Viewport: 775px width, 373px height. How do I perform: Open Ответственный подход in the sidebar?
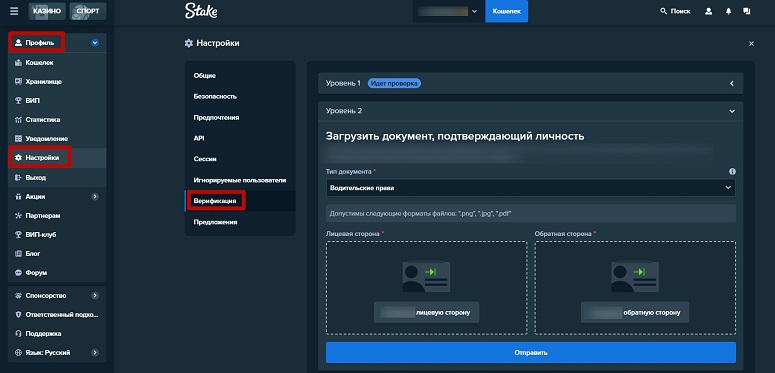[57, 315]
